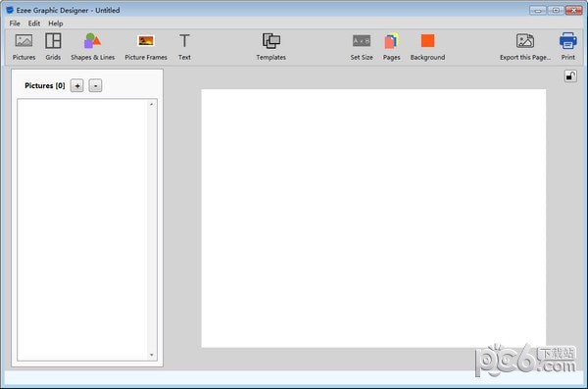
Task: Close the Ezee Graphic Designer window
Action: coord(573,11)
